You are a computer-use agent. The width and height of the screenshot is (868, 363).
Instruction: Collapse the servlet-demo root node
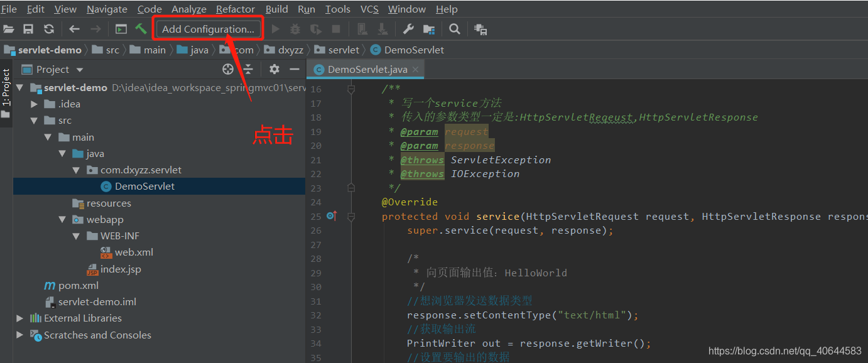click(x=20, y=87)
